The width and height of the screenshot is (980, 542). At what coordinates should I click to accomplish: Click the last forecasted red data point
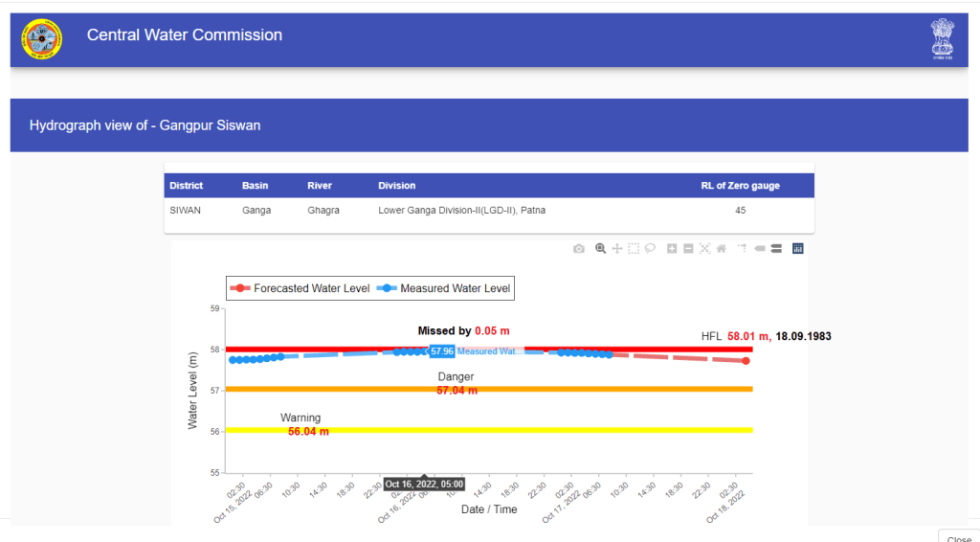coord(746,360)
